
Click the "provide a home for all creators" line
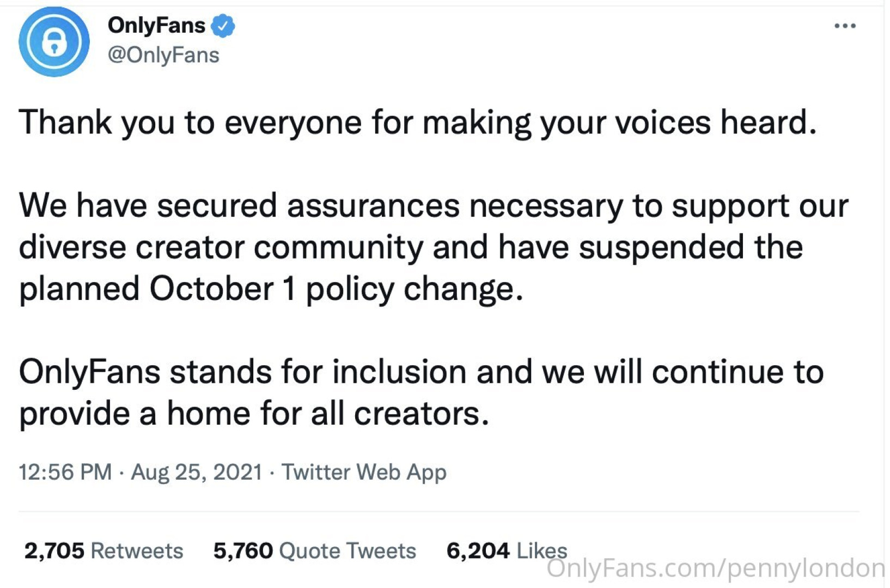[x=254, y=414]
